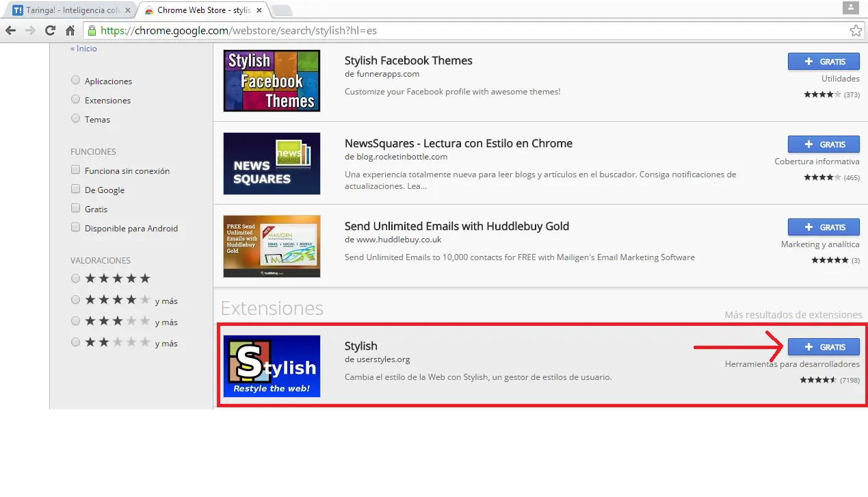868x497 pixels.
Task: Enable Disponible para Android checkbox
Action: pos(75,227)
